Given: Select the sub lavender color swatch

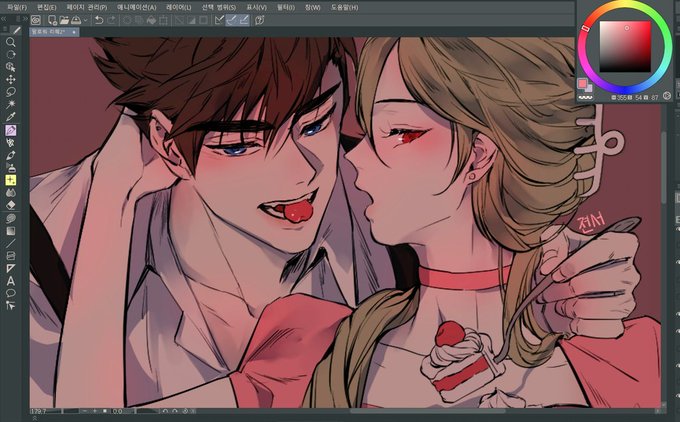Looking at the screenshot, I should pyautogui.click(x=589, y=88).
